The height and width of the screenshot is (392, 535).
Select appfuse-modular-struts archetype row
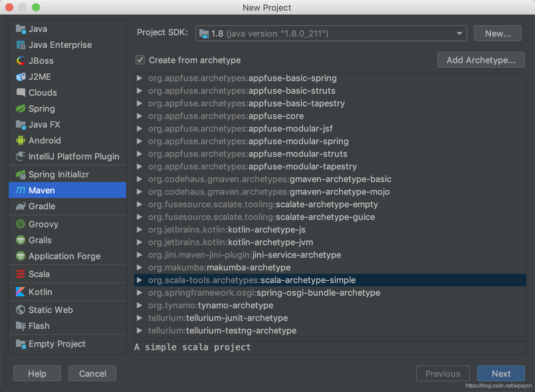click(x=330, y=154)
